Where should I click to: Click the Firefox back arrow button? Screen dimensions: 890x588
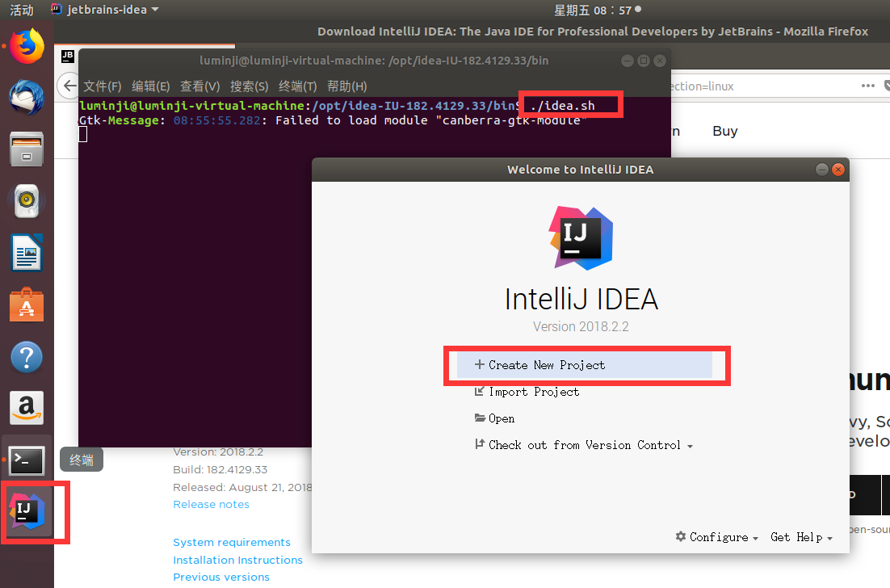69,86
